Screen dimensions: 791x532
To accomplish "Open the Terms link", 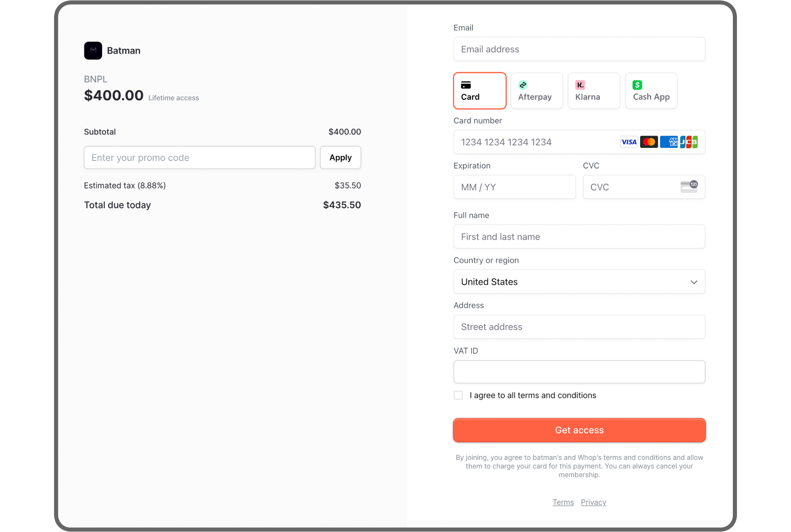I will click(563, 502).
